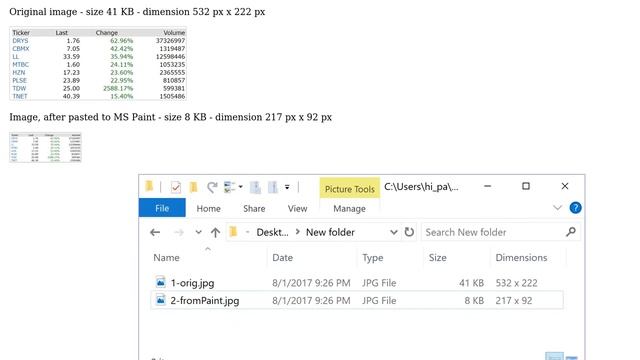640x360 pixels.
Task: Click the magnifier search icon
Action: click(x=571, y=232)
